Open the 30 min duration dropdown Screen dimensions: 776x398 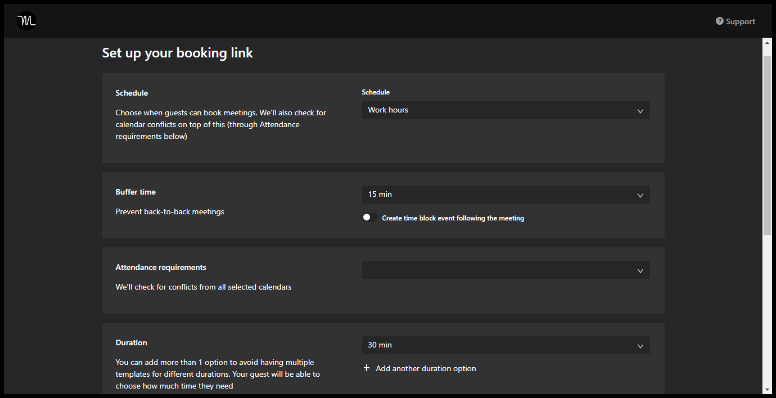point(505,346)
